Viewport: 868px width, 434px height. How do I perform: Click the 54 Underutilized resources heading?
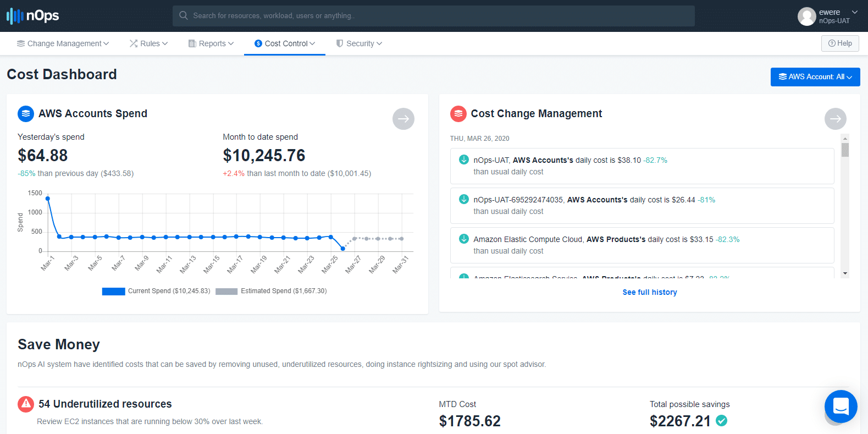point(105,404)
